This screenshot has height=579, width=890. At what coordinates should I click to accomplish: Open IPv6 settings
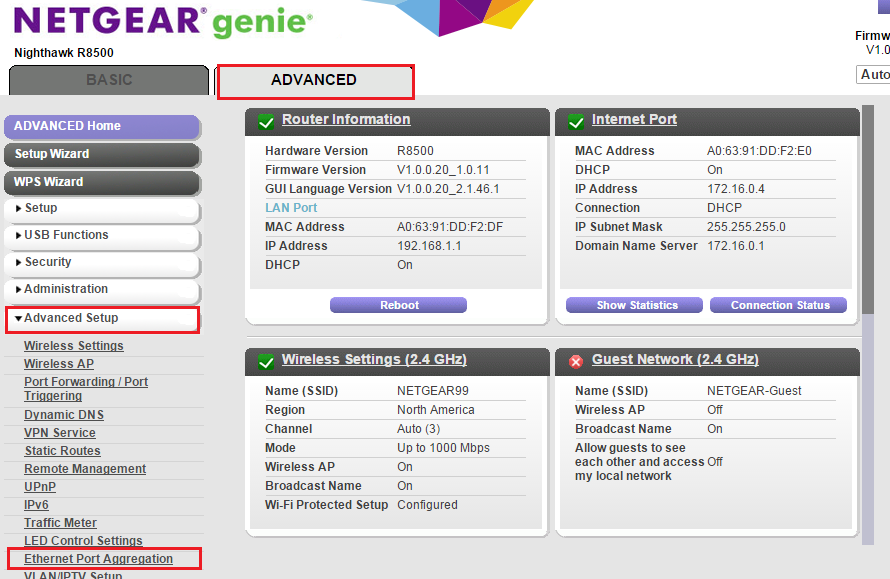[x=36, y=505]
